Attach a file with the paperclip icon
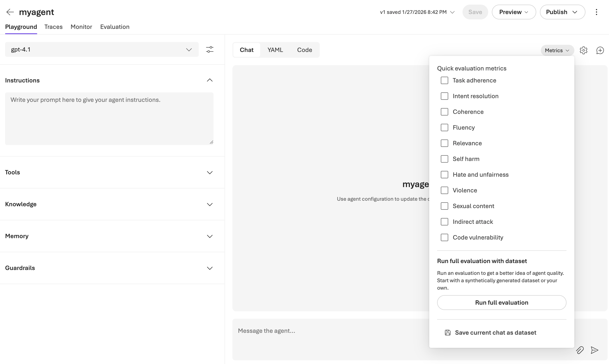609x364 pixels. tap(580, 350)
